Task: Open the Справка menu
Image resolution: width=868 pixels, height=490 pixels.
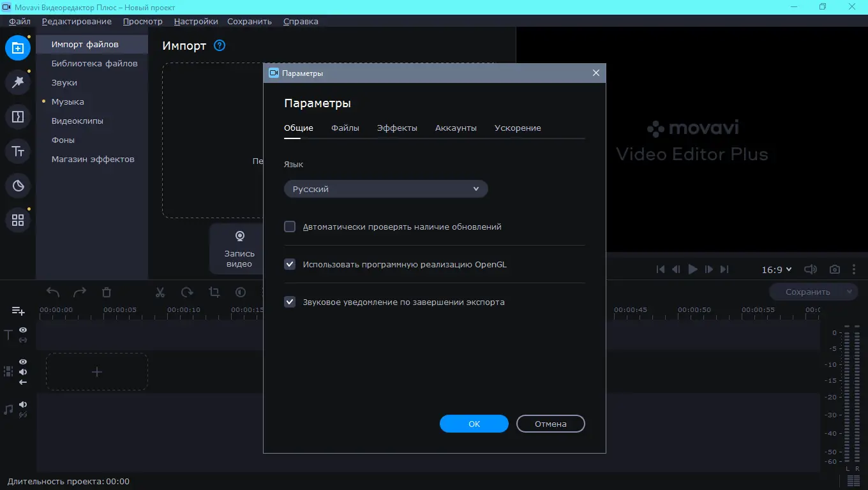Action: pyautogui.click(x=301, y=21)
